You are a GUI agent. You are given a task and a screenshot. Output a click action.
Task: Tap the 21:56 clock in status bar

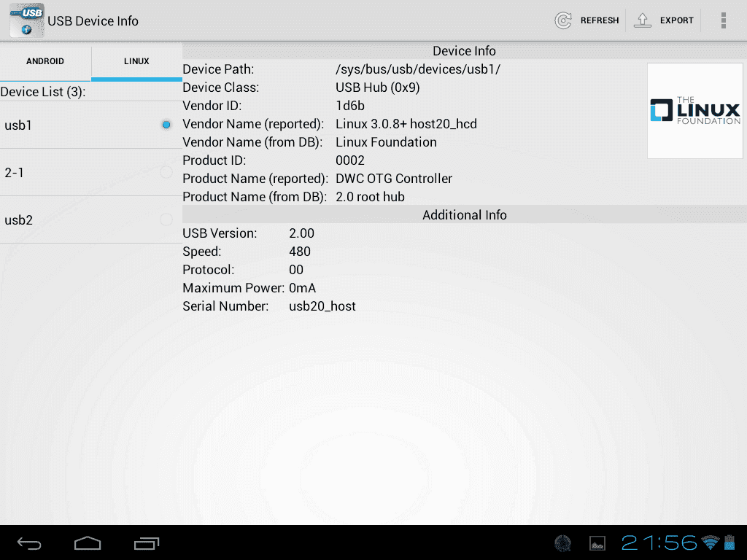[659, 542]
